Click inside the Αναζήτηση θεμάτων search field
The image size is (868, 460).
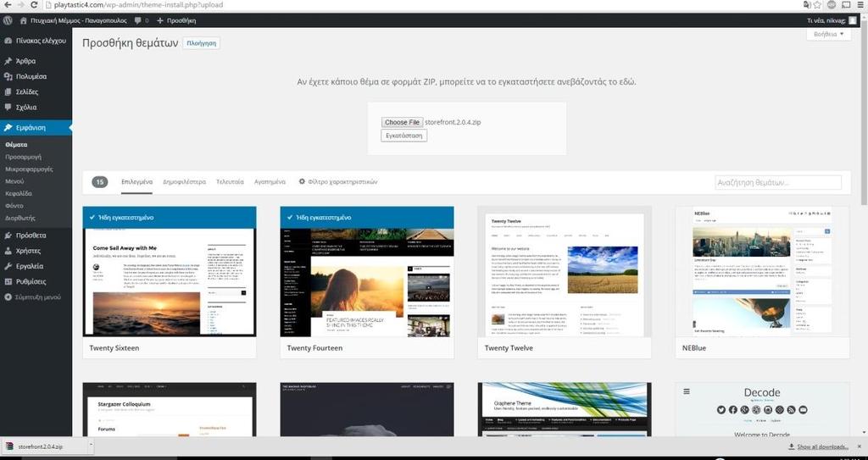(x=778, y=182)
